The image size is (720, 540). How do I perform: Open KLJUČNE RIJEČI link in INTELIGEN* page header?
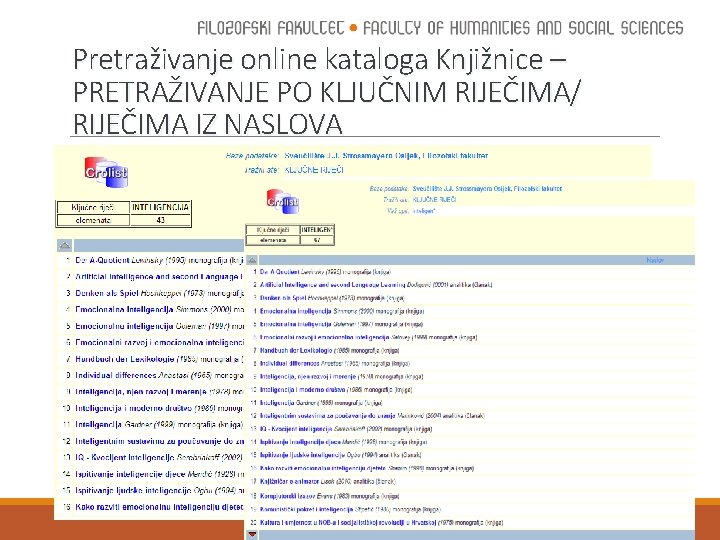(x=434, y=200)
